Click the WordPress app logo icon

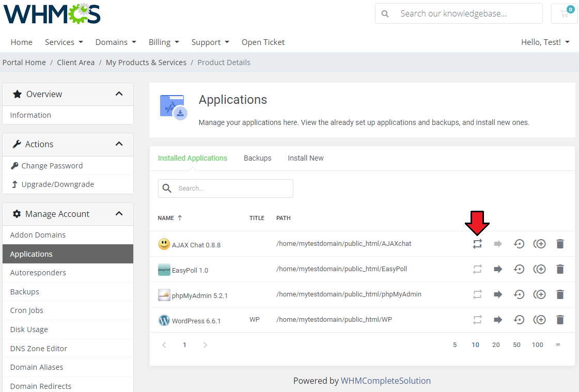[x=164, y=320]
